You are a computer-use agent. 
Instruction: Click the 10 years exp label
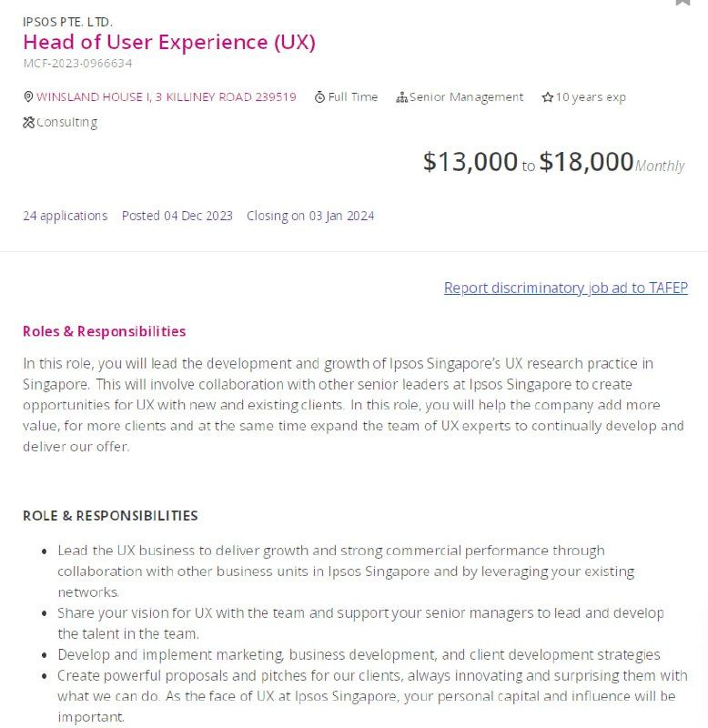coord(591,97)
